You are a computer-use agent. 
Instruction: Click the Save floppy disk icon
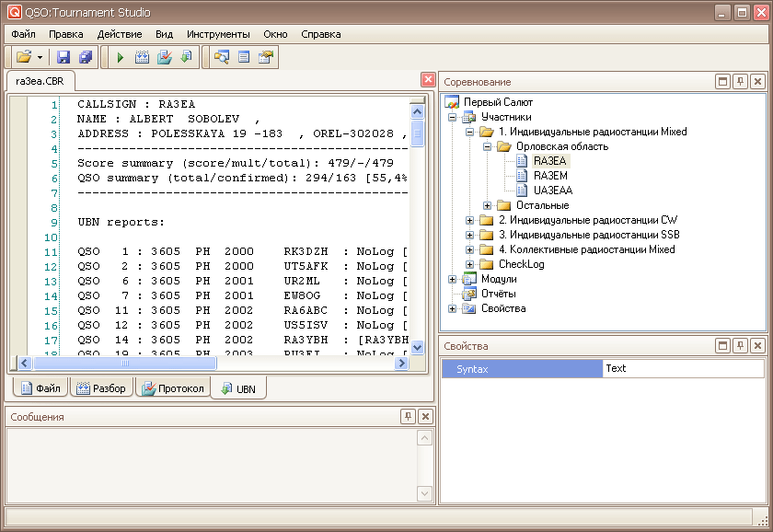click(63, 57)
